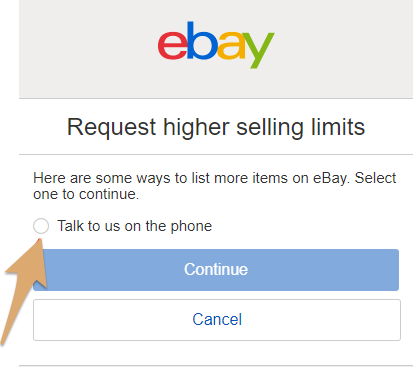Click the eBay logo

click(x=216, y=45)
